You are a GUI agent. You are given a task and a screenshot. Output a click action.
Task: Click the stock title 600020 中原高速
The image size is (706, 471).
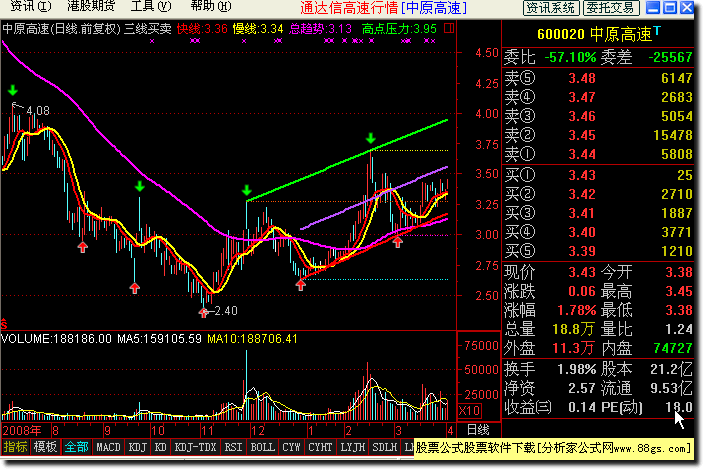(599, 34)
